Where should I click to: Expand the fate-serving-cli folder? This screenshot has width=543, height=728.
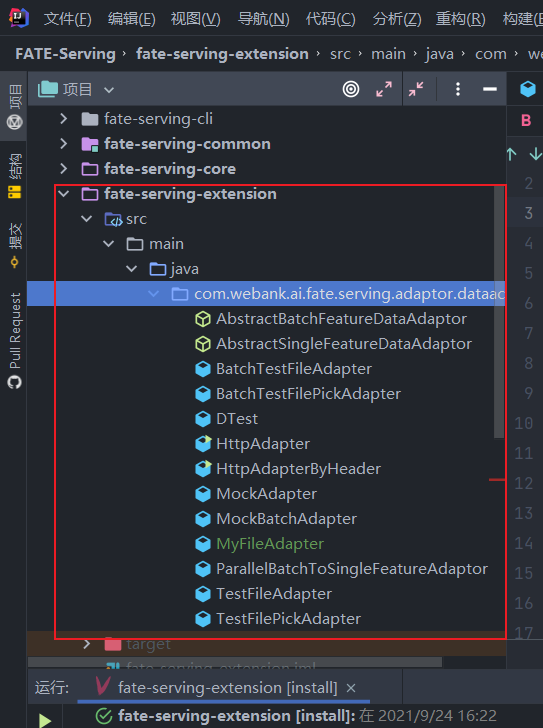64,119
